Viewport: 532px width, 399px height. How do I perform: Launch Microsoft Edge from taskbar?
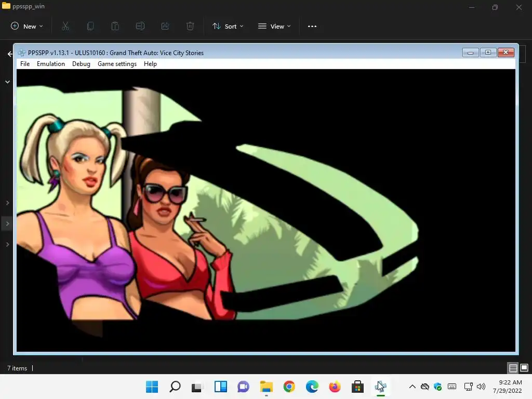tap(312, 387)
